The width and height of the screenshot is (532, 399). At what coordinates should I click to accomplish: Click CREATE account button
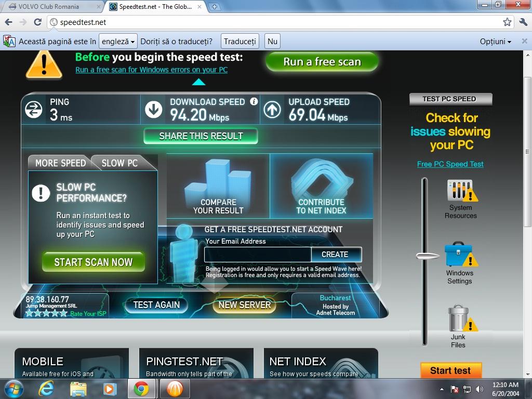coord(336,255)
